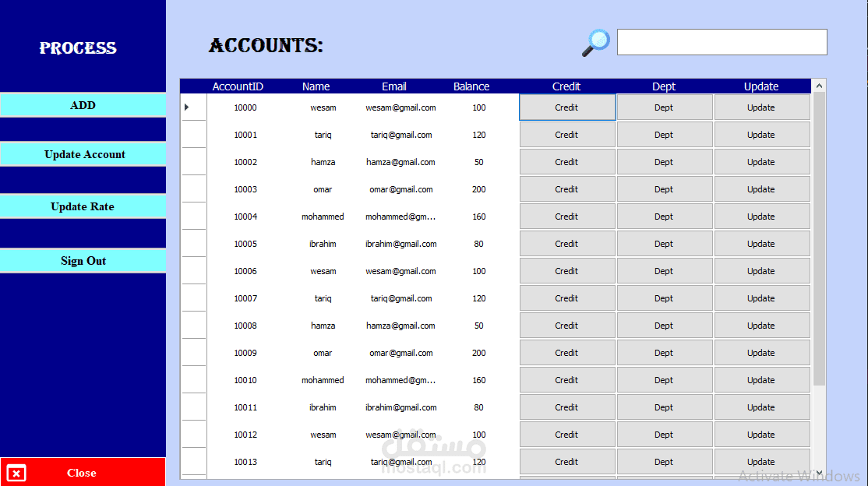868x486 pixels.
Task: Click the vertical scrollbar thumb
Action: coord(819,239)
